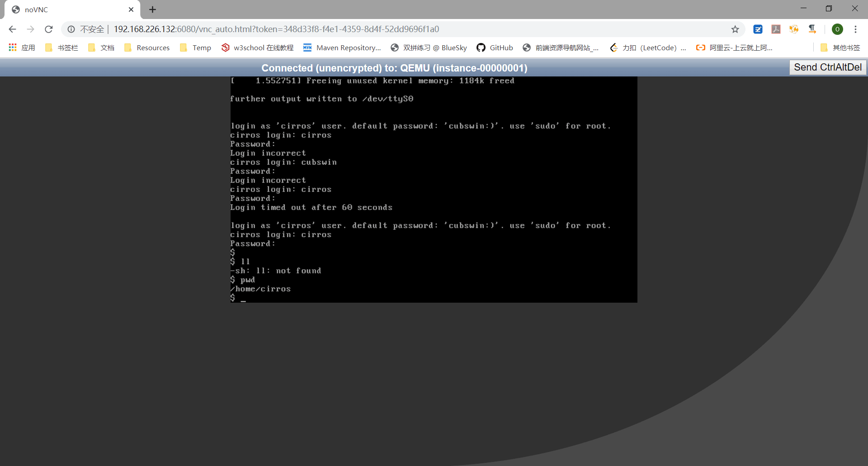The width and height of the screenshot is (868, 466).
Task: Click the '/home/cirros' output line
Action: pos(260,289)
